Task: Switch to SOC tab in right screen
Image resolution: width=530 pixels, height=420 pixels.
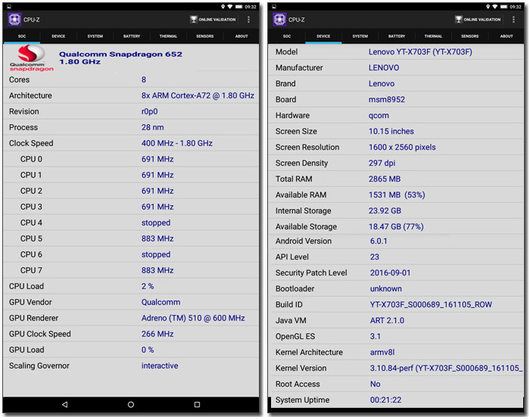Action: pos(287,36)
